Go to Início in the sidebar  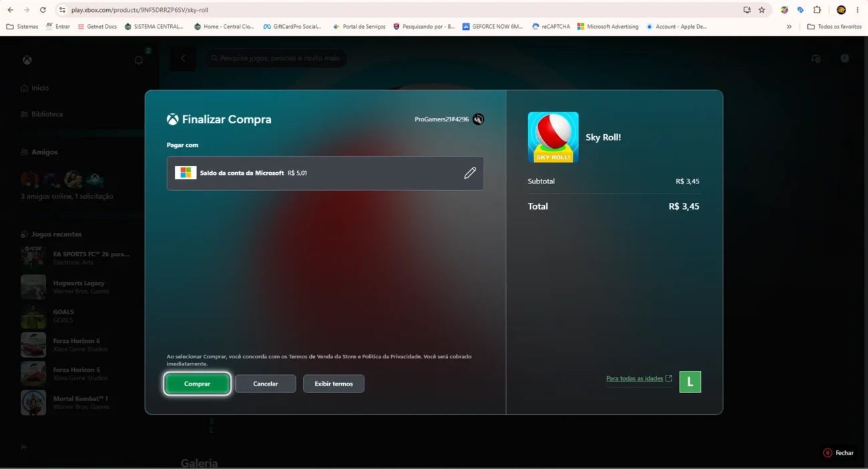pos(35,88)
